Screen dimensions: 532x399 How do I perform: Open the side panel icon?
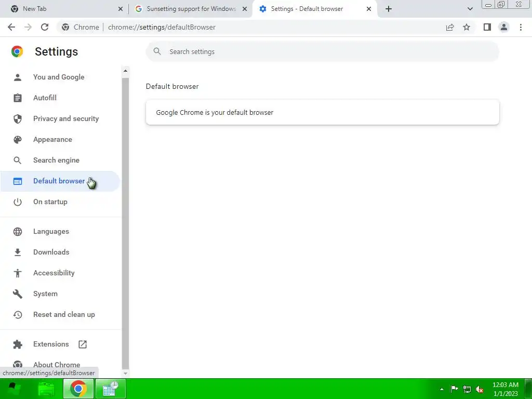(x=487, y=27)
